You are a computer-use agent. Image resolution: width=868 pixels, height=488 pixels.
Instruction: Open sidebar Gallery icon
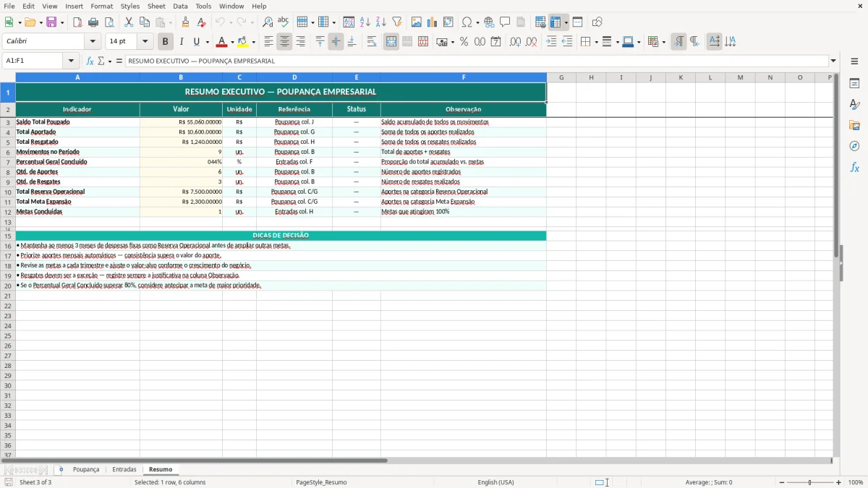coord(854,125)
